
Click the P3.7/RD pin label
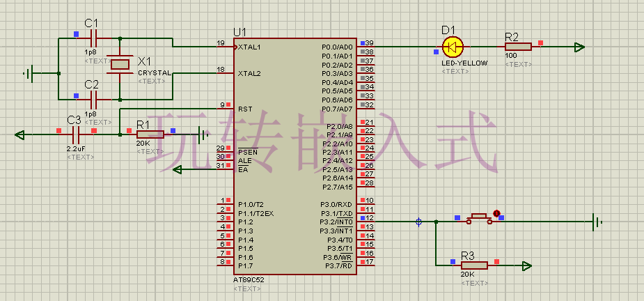pyautogui.click(x=339, y=266)
